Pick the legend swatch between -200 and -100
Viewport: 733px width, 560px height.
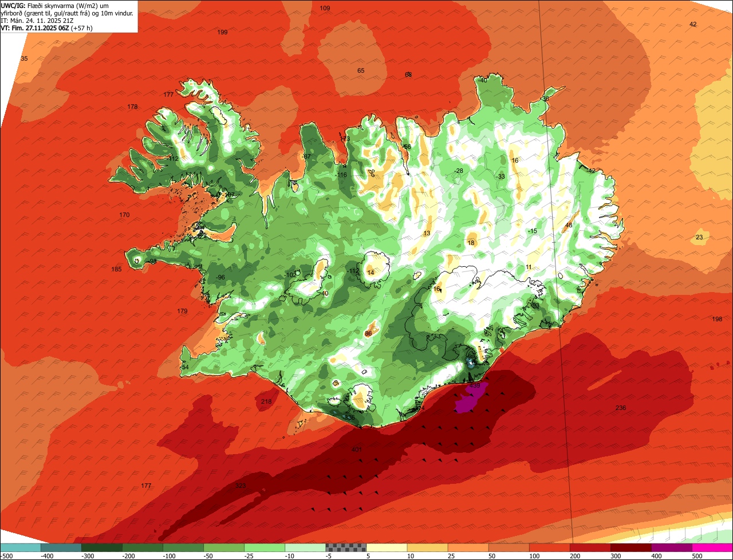[142, 547]
